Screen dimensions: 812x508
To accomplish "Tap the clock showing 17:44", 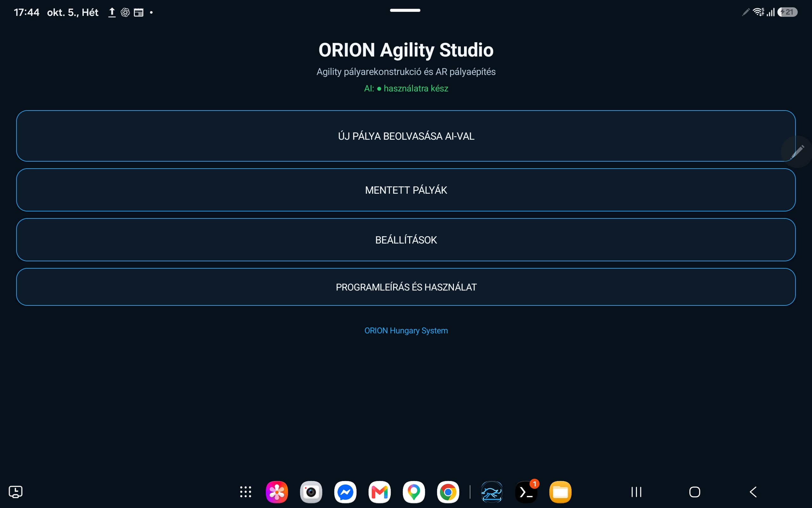I will 27,12.
